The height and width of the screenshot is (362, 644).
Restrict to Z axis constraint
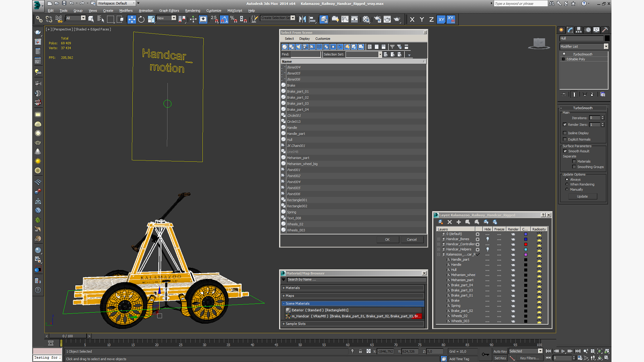coord(431,19)
